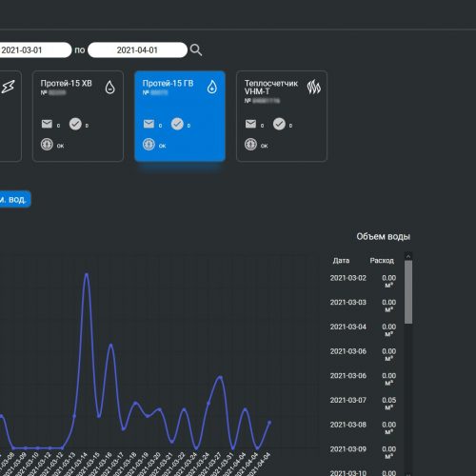Click the checkmark icon on Теплосчетчик card
Image resolution: width=476 pixels, height=476 pixels.
click(279, 124)
